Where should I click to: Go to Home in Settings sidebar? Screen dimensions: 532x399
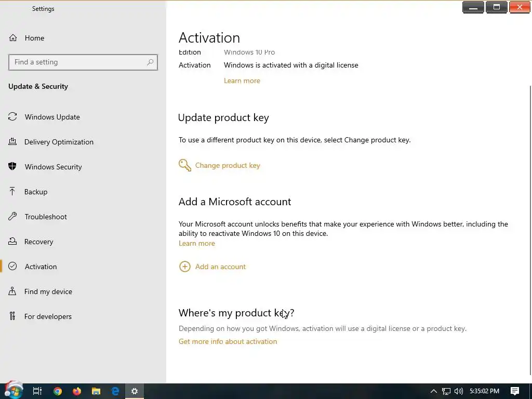coord(34,38)
